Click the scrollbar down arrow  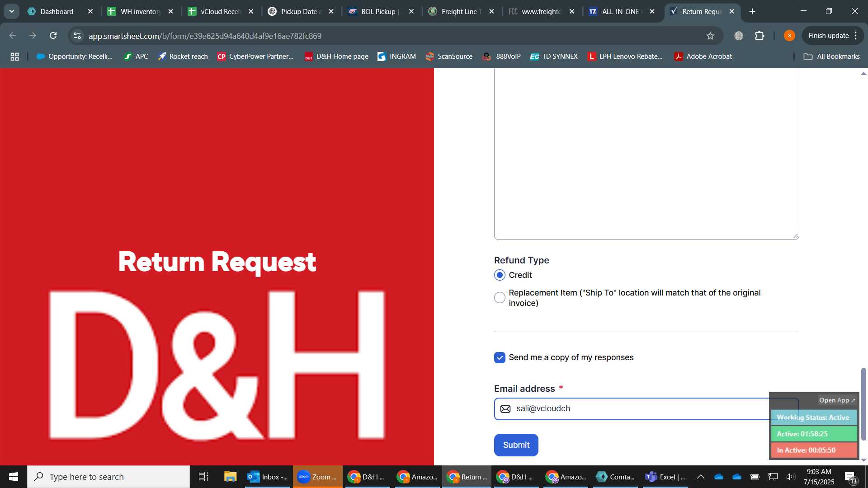[x=863, y=460]
